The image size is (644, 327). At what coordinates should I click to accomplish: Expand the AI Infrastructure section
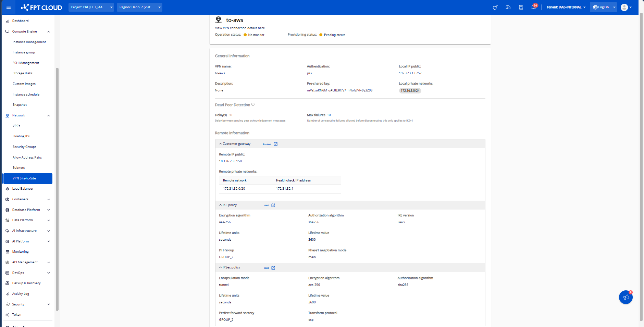pos(48,231)
